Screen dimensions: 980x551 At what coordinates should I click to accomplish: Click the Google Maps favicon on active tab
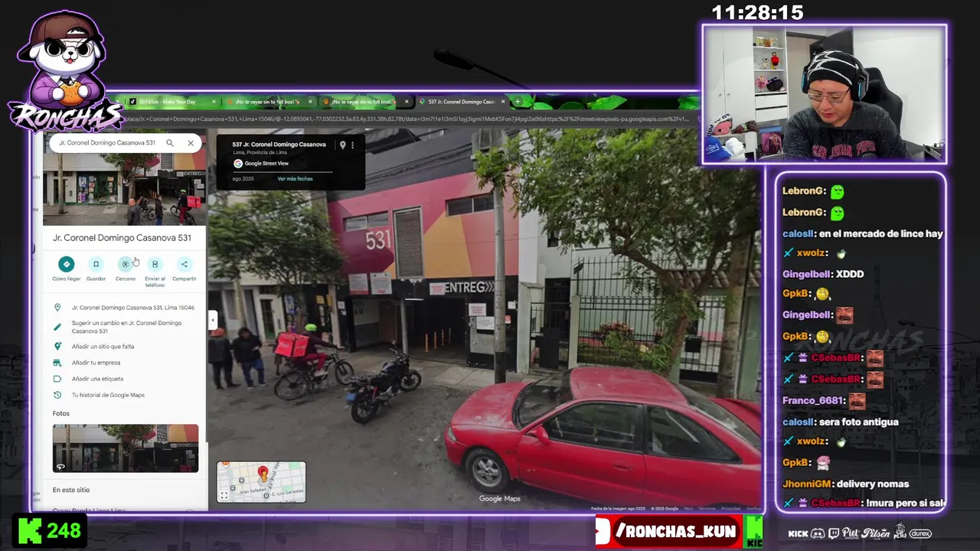(x=422, y=102)
